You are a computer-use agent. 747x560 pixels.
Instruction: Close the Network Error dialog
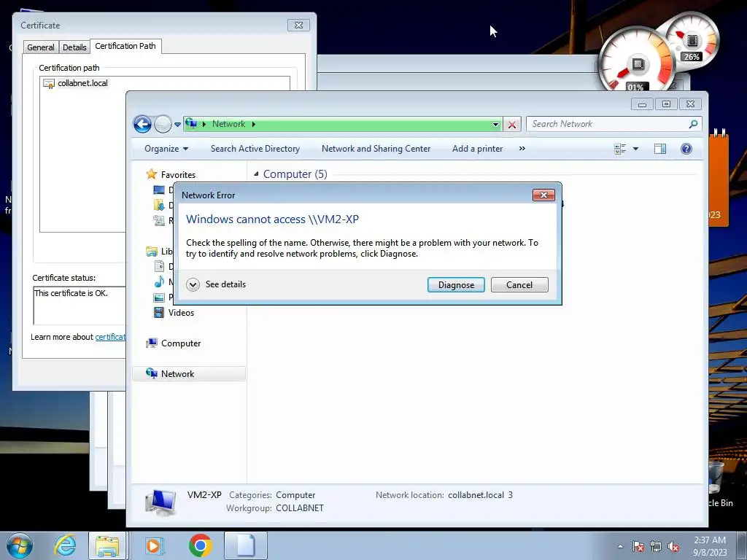point(543,195)
